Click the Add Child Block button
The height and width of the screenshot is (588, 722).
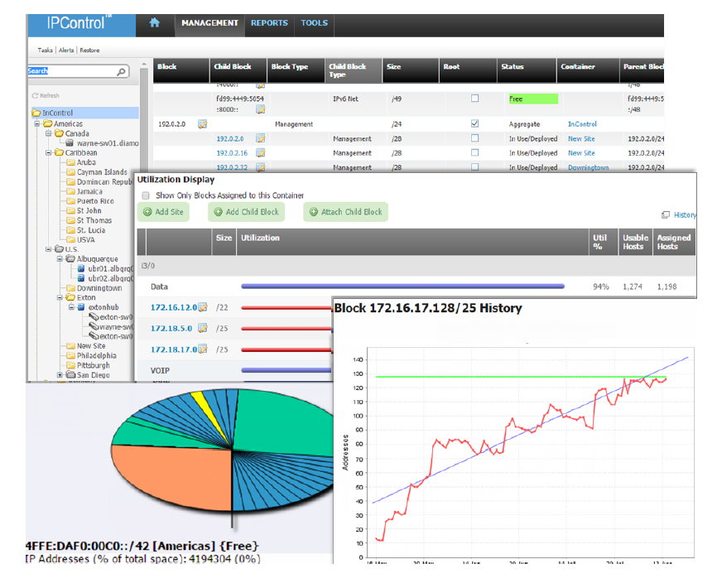pos(246,212)
